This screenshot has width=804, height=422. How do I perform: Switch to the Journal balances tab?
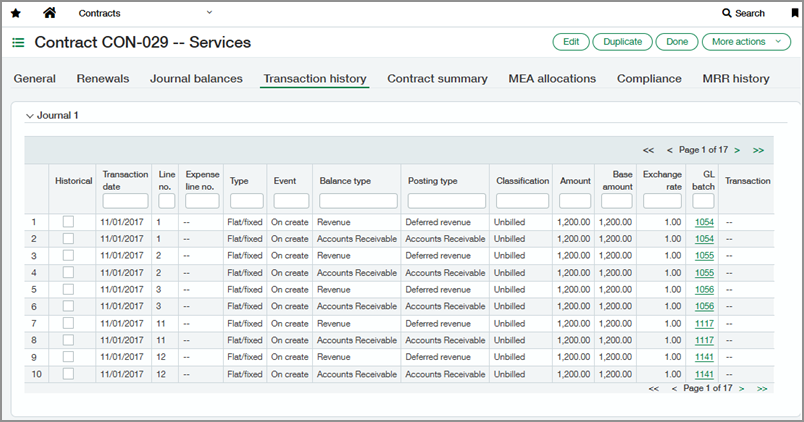click(x=196, y=78)
